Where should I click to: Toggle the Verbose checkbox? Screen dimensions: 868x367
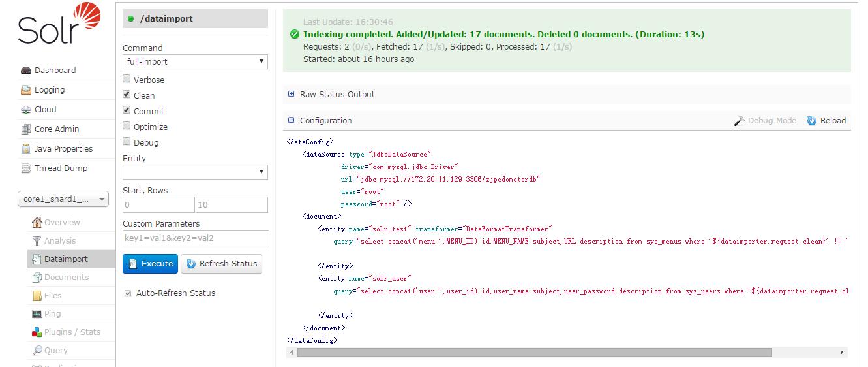(127, 79)
